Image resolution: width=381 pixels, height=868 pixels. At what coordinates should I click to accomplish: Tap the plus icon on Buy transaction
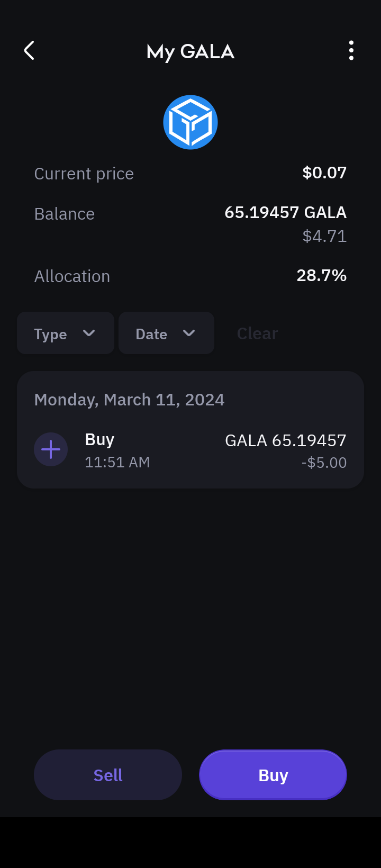click(51, 449)
